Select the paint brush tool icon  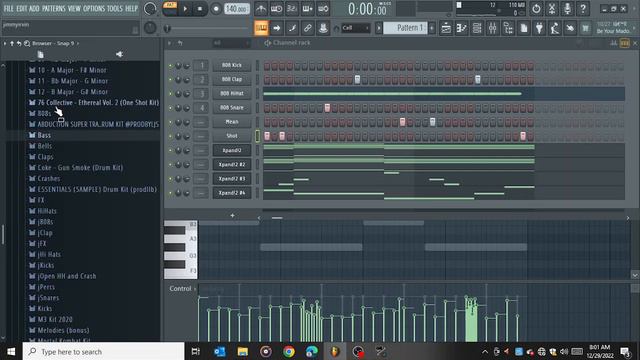(x=292, y=28)
